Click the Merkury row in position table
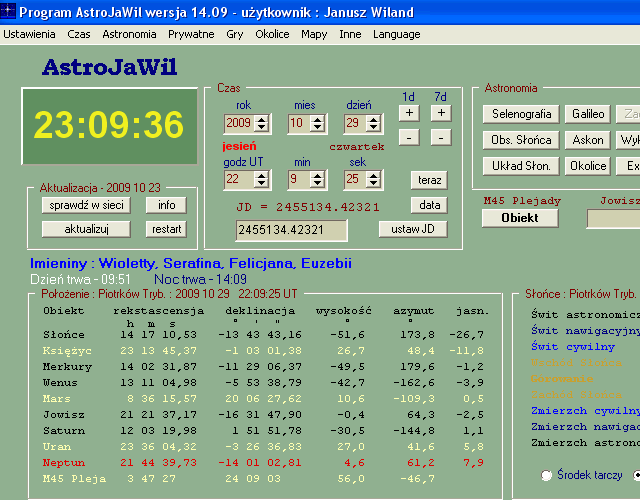Viewport: 640px width, 500px height. tap(263, 367)
